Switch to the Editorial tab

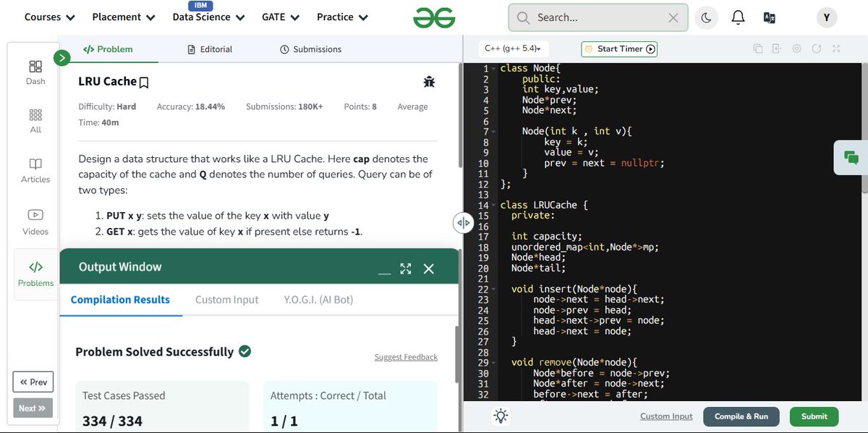click(x=210, y=49)
